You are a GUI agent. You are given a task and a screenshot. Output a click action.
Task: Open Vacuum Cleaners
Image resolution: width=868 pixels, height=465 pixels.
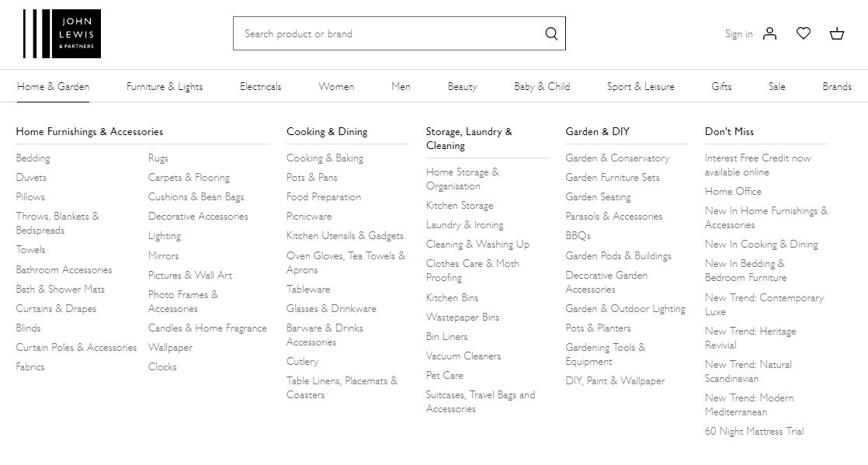tap(464, 356)
